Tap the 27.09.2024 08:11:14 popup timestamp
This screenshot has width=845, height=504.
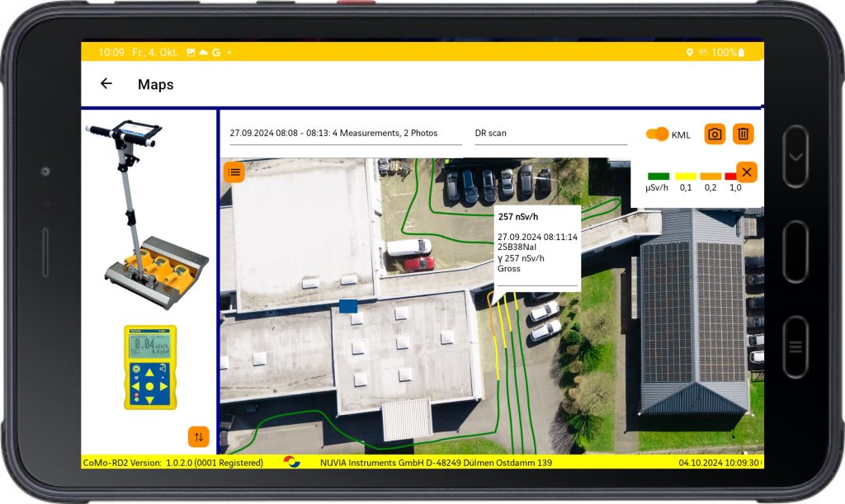pyautogui.click(x=537, y=237)
